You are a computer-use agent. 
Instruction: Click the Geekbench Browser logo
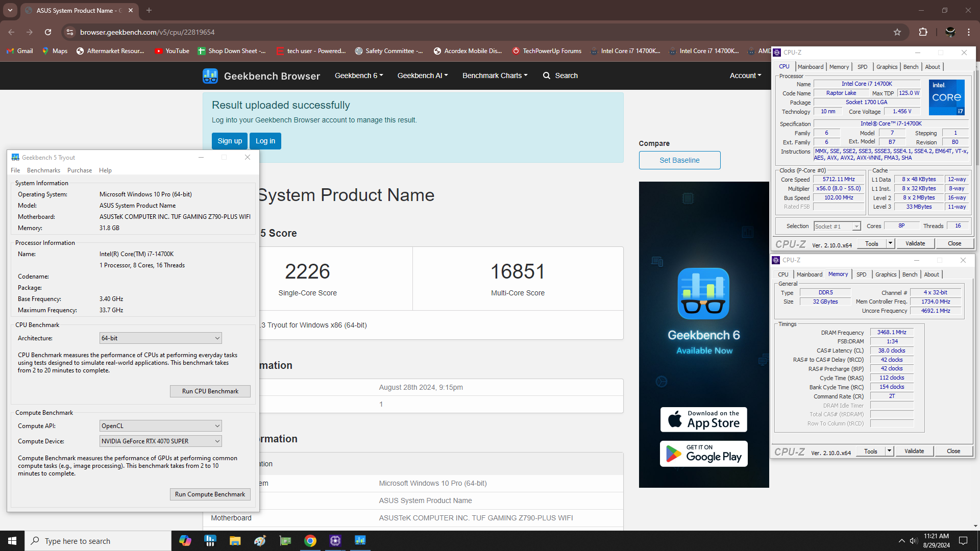(261, 76)
